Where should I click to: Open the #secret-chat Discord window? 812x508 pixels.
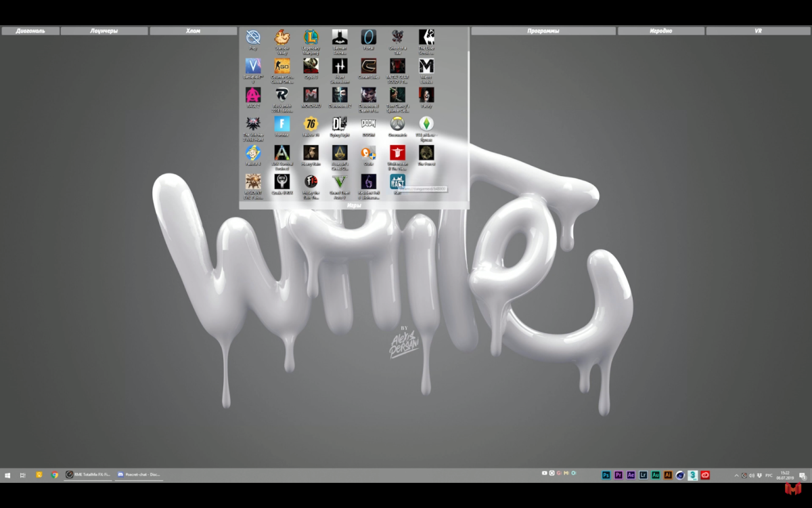coord(139,475)
